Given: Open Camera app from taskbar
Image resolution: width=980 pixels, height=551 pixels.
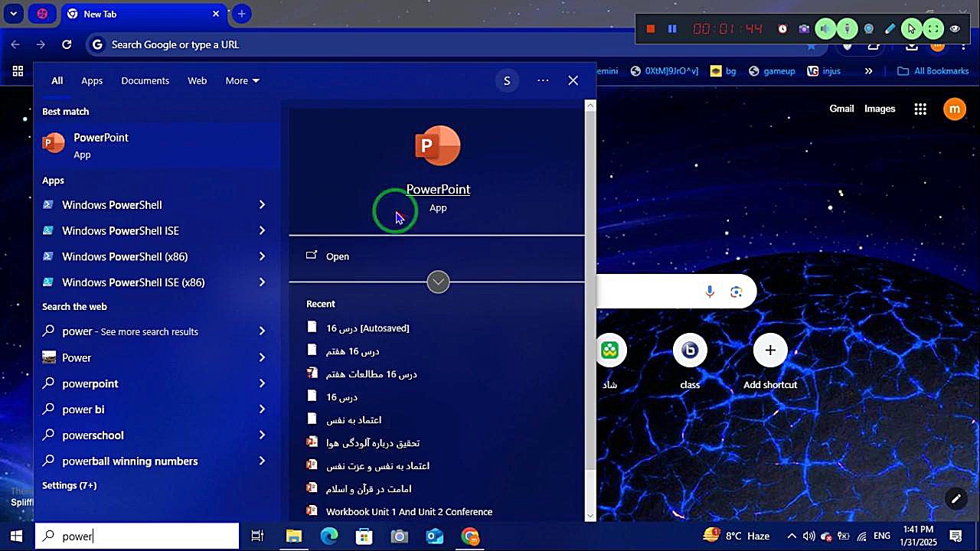Looking at the screenshot, I should pyautogui.click(x=400, y=536).
